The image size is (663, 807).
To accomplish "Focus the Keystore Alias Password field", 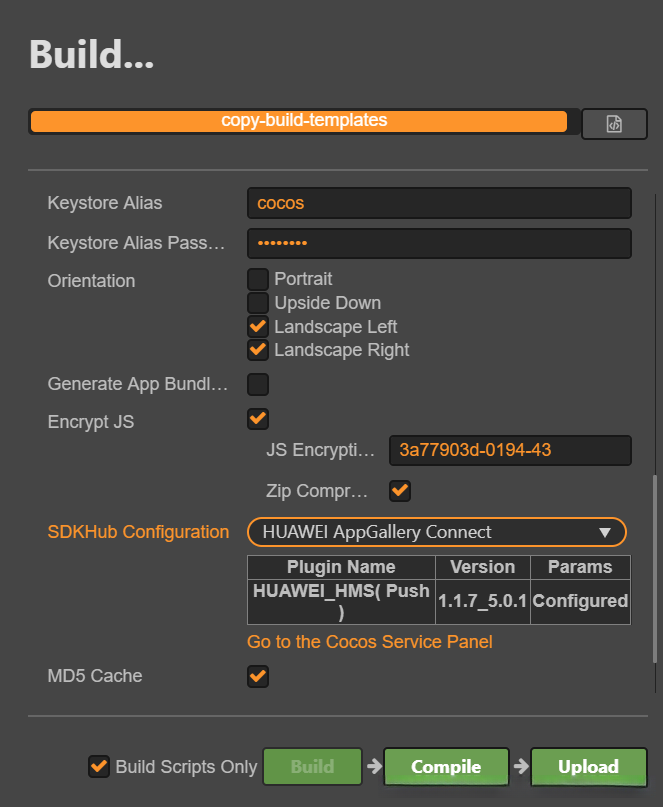I will point(439,243).
